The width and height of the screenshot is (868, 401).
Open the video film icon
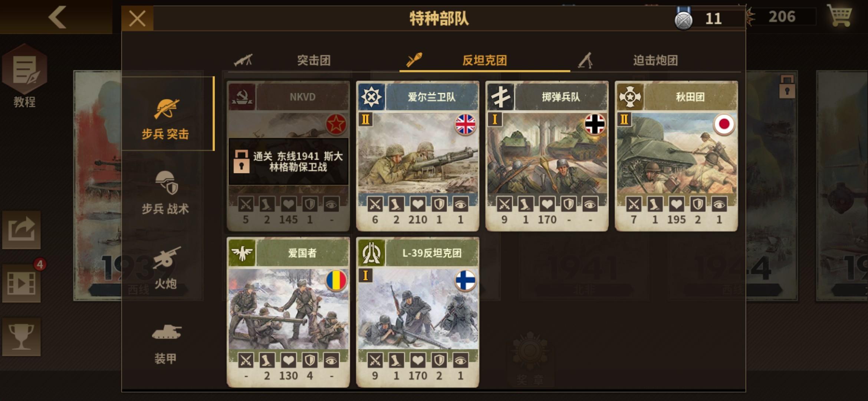click(x=22, y=283)
